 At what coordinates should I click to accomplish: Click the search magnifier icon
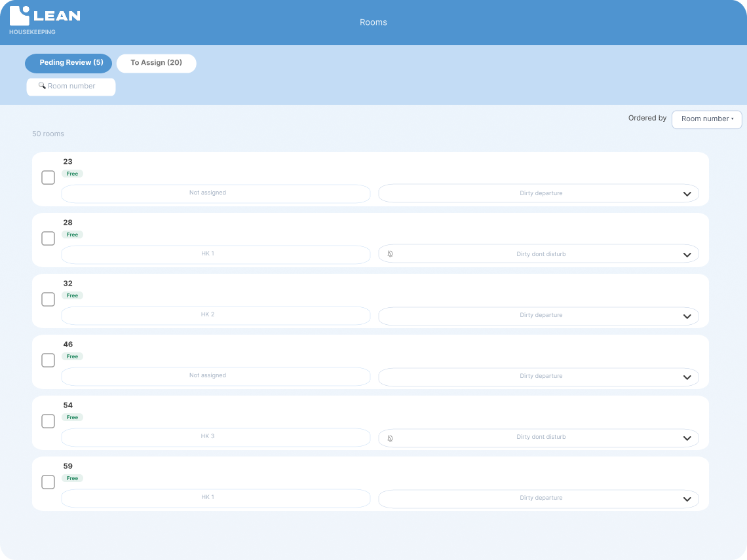42,86
